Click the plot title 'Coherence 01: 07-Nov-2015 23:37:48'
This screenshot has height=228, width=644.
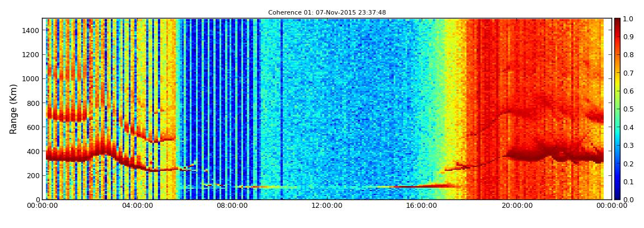coord(327,13)
